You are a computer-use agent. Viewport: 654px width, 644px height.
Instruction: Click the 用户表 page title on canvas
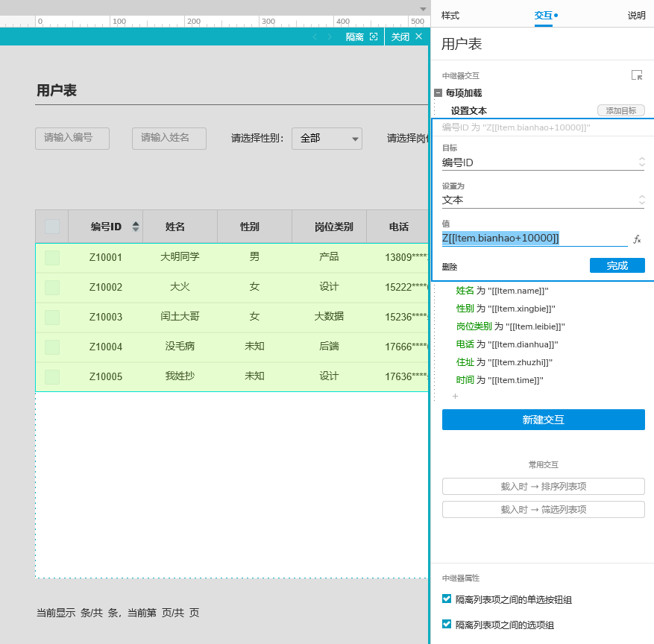click(57, 90)
